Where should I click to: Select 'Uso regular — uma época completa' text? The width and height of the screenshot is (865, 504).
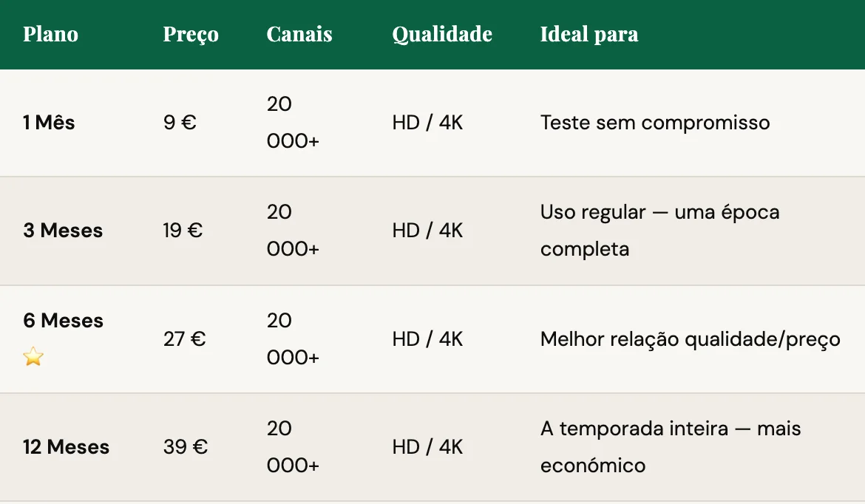click(x=659, y=231)
